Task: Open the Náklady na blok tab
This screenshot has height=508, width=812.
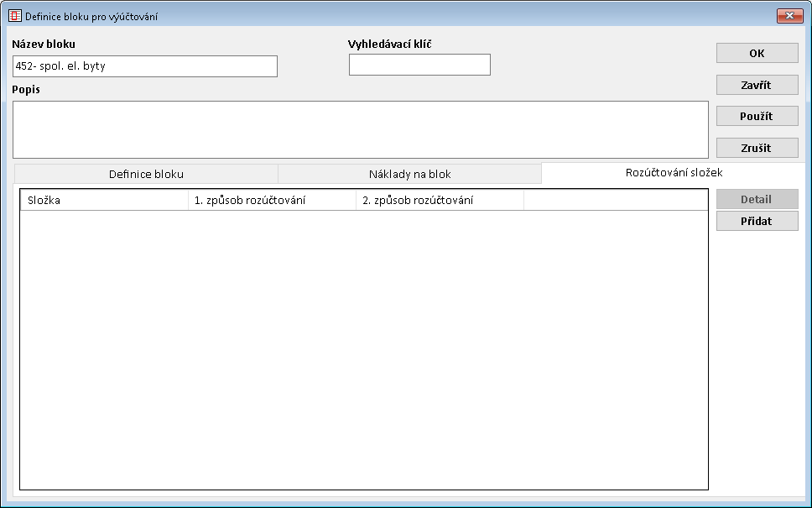Action: point(409,174)
